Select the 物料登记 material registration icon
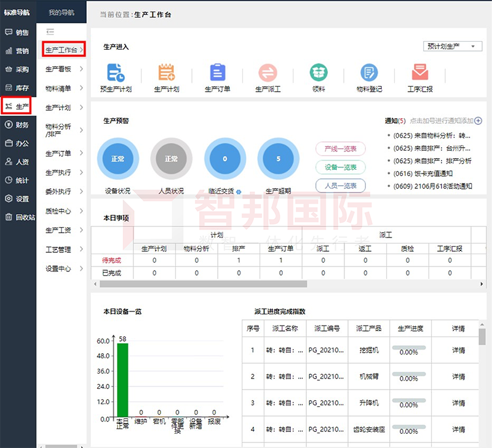 point(369,74)
